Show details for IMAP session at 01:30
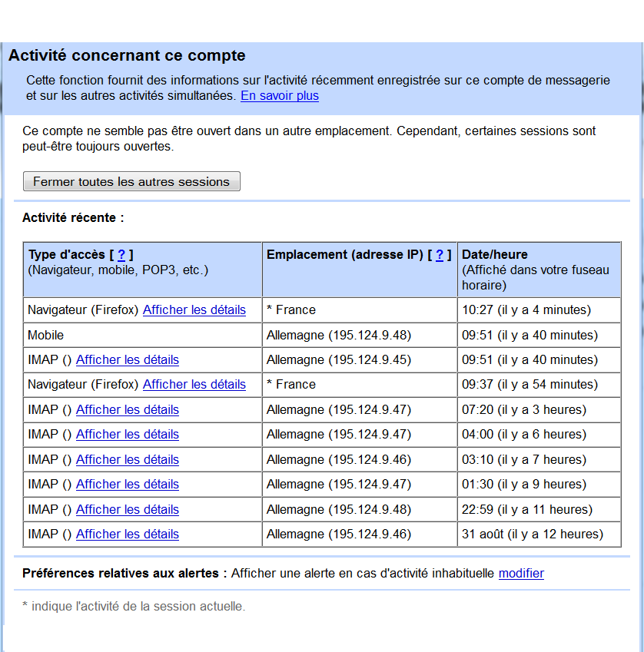The height and width of the screenshot is (652, 644). (128, 484)
